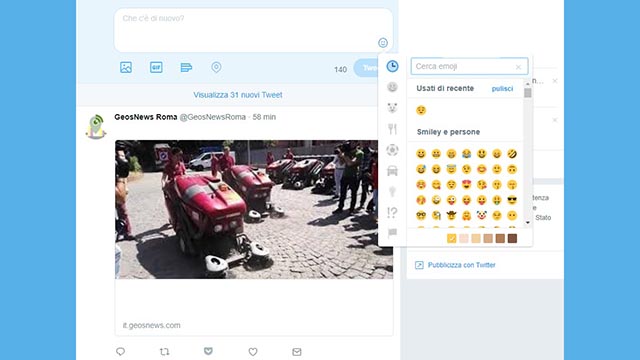Click the emoji list scrollbar thumb
Viewport: 640px width, 360px height.
(x=528, y=93)
